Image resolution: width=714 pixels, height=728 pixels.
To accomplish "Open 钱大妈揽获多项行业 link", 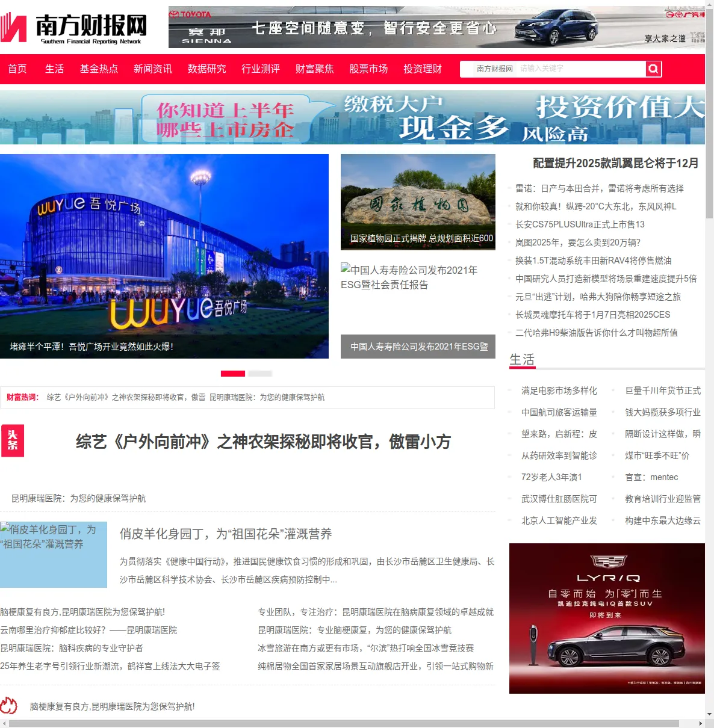I will [663, 412].
